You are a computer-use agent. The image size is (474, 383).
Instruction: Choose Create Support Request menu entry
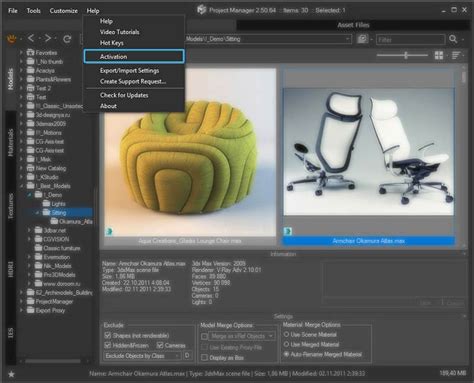click(x=134, y=81)
